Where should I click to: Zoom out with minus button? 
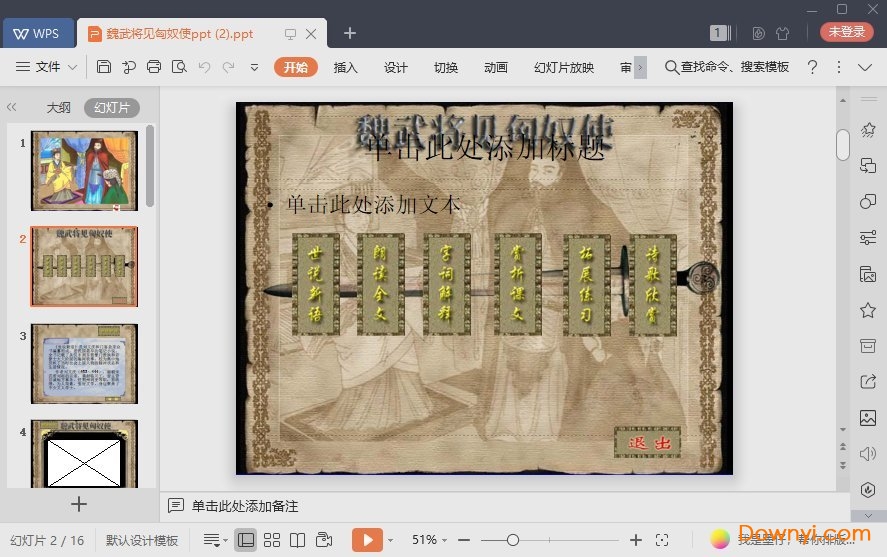(x=464, y=540)
